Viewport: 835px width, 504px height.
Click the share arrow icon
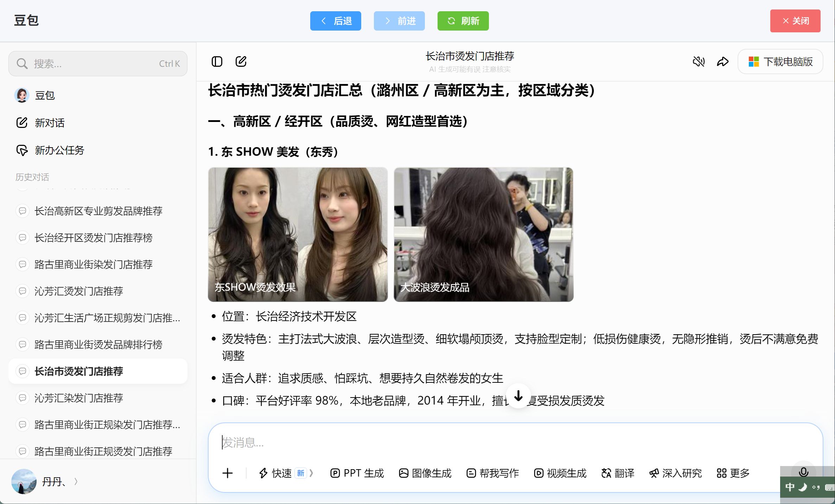(x=723, y=62)
